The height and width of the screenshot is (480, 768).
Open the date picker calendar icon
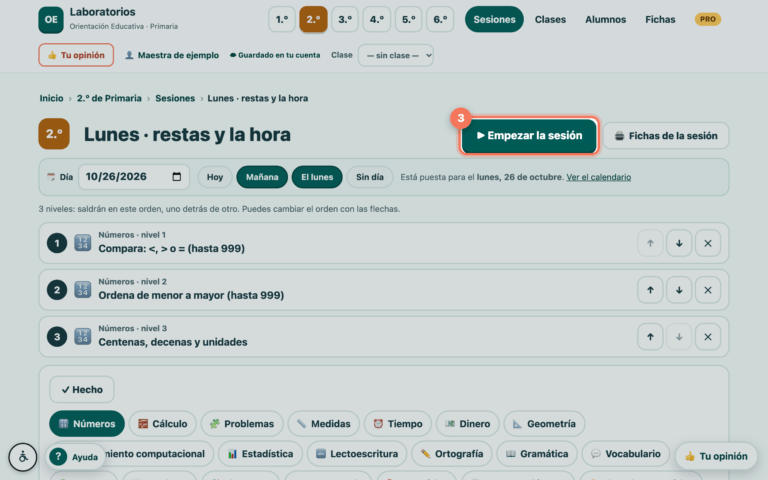(x=177, y=177)
